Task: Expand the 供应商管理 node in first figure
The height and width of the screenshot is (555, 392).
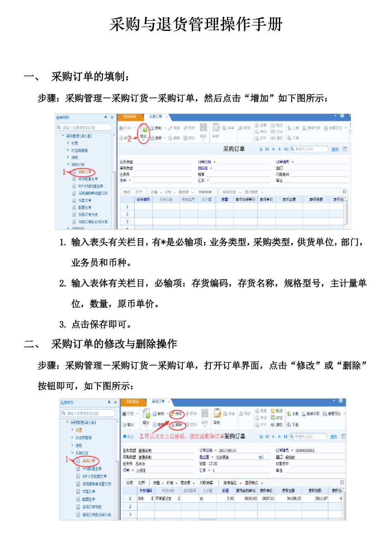Action: coord(68,150)
